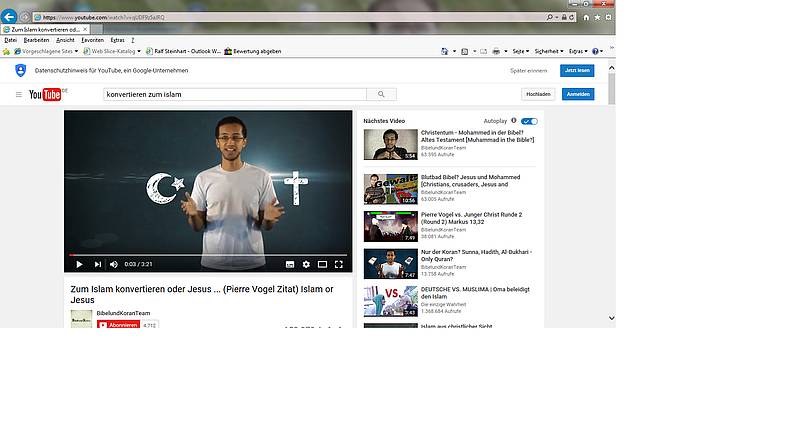Screen dimensions: 800x426
Task: Click the YouTube search input field
Action: tap(235, 94)
